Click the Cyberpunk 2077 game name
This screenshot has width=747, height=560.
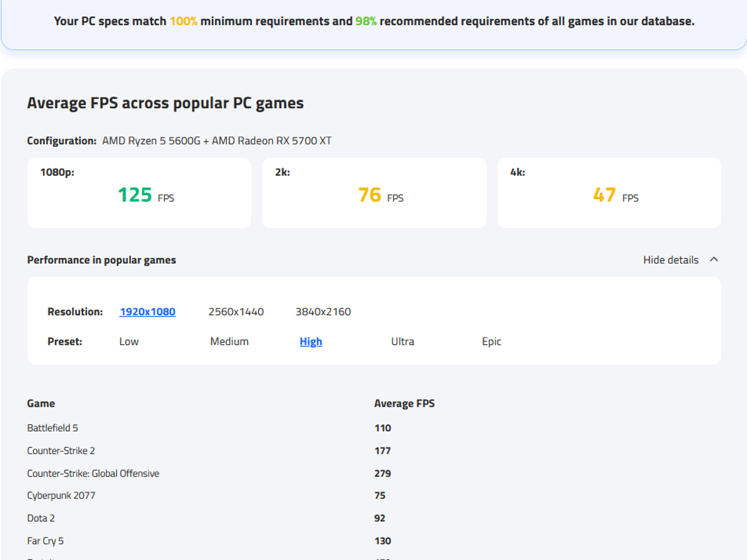[x=61, y=496]
